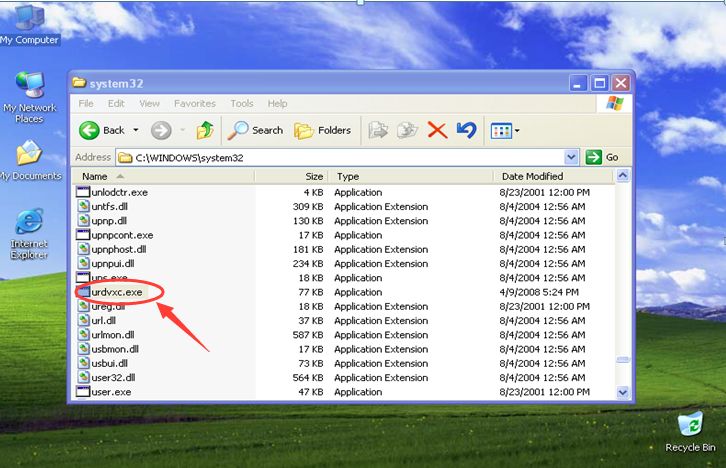Open the My Computer desktop icon
The width and height of the screenshot is (726, 468).
click(x=30, y=25)
